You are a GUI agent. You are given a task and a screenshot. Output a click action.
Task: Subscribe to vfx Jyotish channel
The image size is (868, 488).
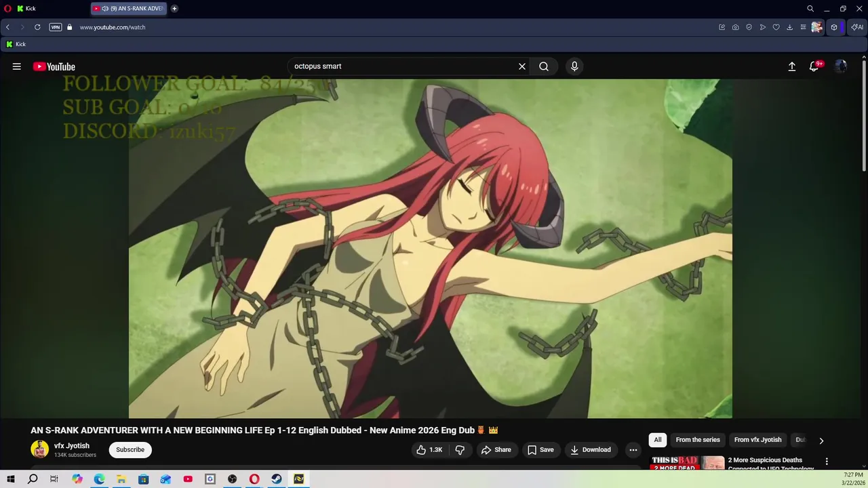(130, 450)
